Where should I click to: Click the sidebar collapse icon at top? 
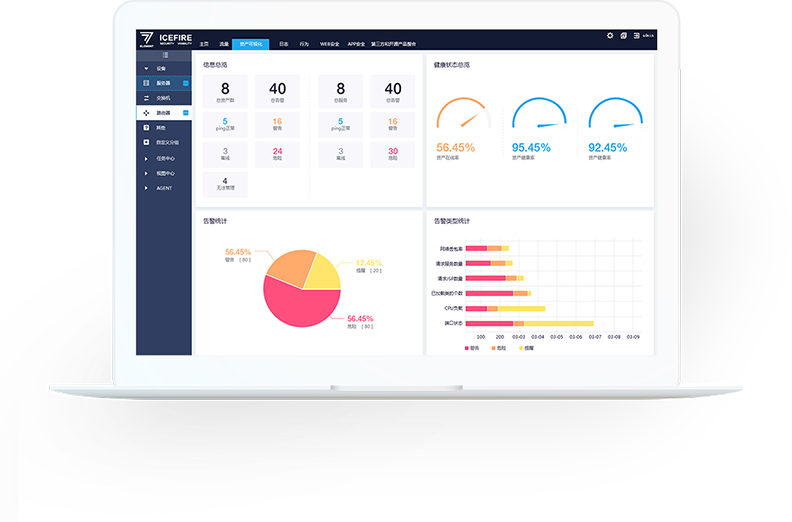click(166, 54)
